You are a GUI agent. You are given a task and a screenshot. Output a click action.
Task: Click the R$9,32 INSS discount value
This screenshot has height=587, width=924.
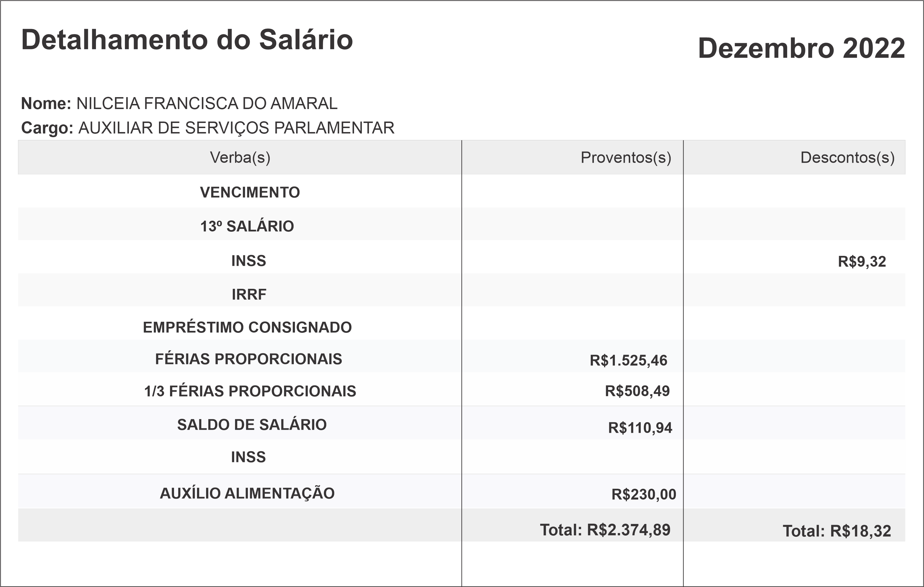pos(862,262)
